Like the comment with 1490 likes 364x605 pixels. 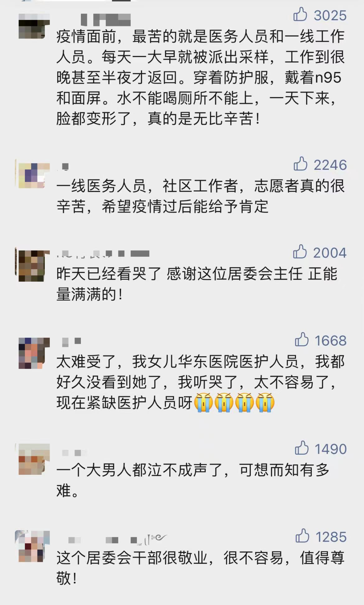[x=302, y=448]
